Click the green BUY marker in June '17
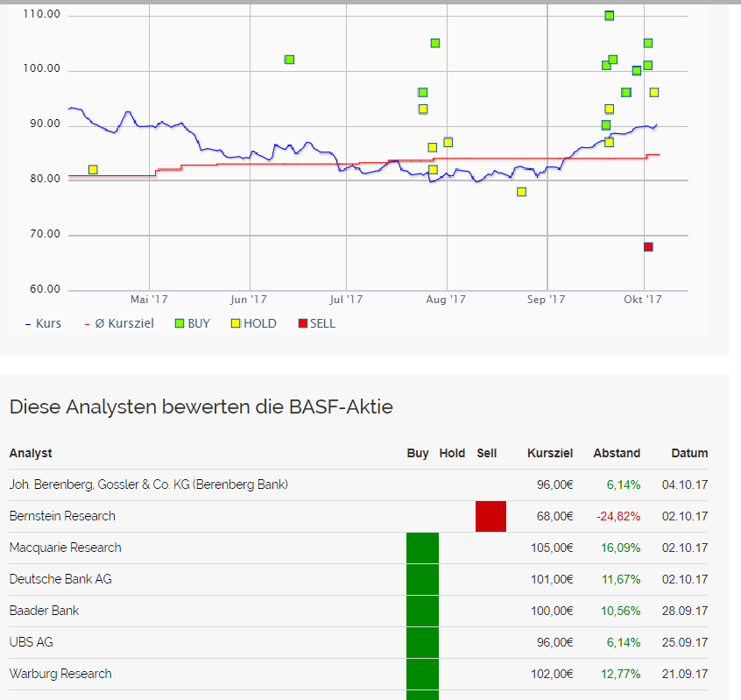Viewport: 741px width, 700px height. (x=289, y=60)
